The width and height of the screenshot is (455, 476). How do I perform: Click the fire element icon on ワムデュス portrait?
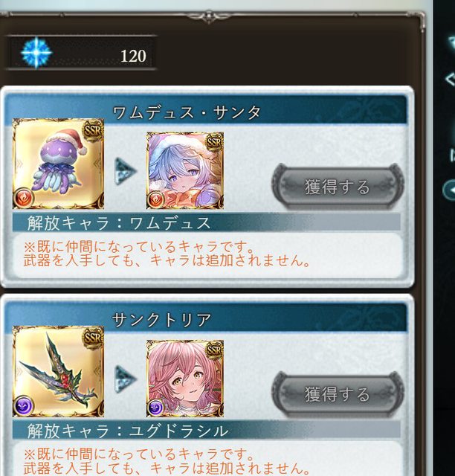click(155, 200)
